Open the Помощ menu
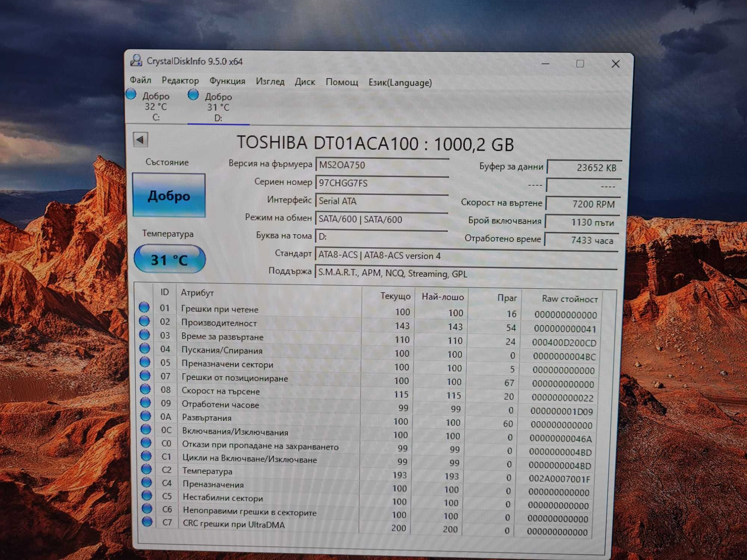 click(342, 82)
